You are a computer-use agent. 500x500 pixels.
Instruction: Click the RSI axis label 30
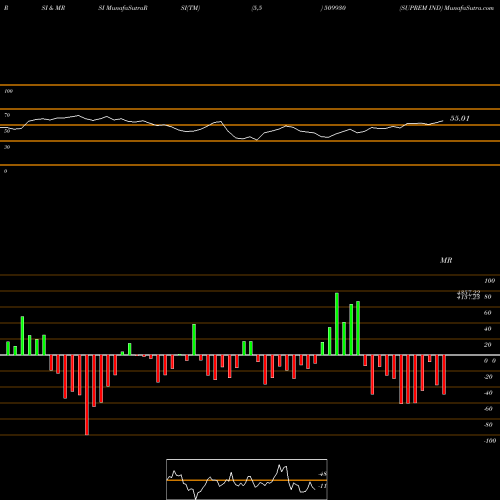(x=7, y=147)
